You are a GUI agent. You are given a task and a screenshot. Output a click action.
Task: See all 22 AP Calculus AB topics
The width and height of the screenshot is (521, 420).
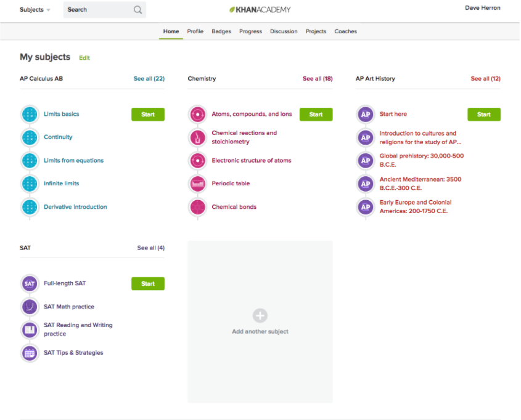149,79
